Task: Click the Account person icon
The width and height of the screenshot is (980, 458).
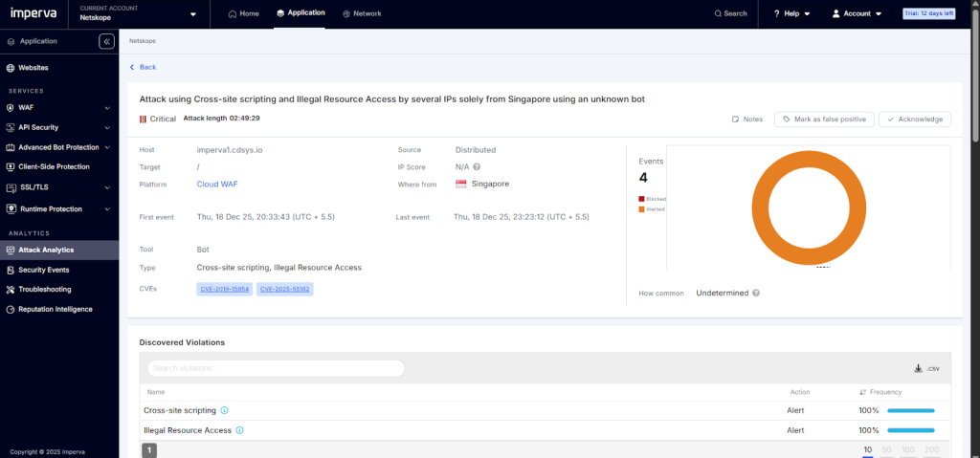Action: pyautogui.click(x=835, y=13)
